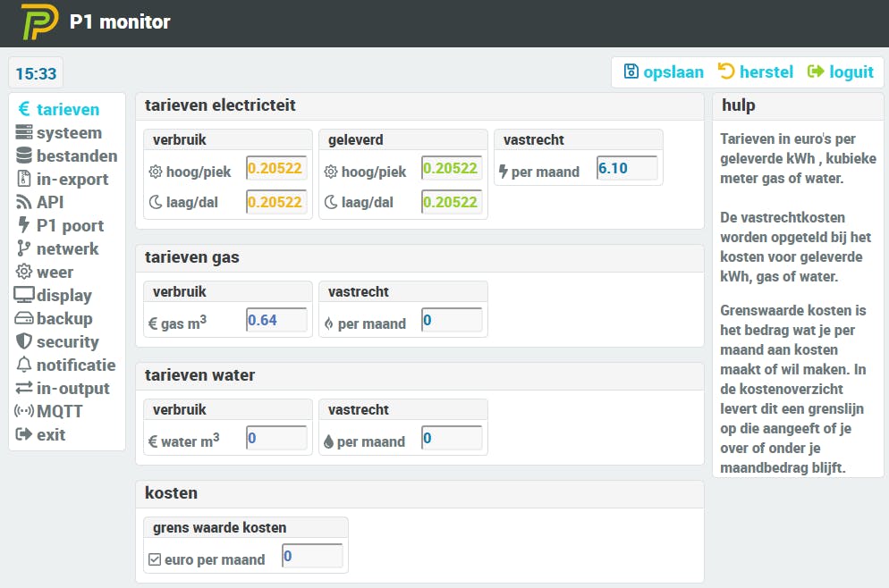889x588 pixels.
Task: Select the display menu entry
Action: (63, 296)
